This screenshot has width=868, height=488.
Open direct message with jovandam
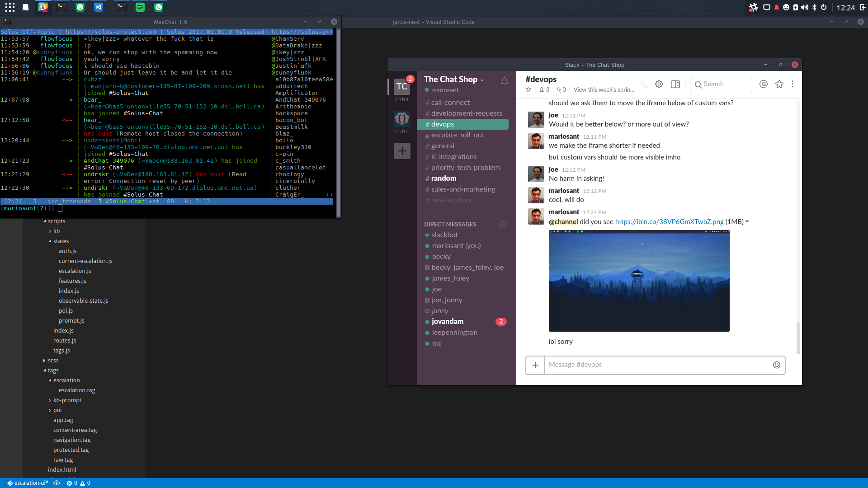[462, 322]
